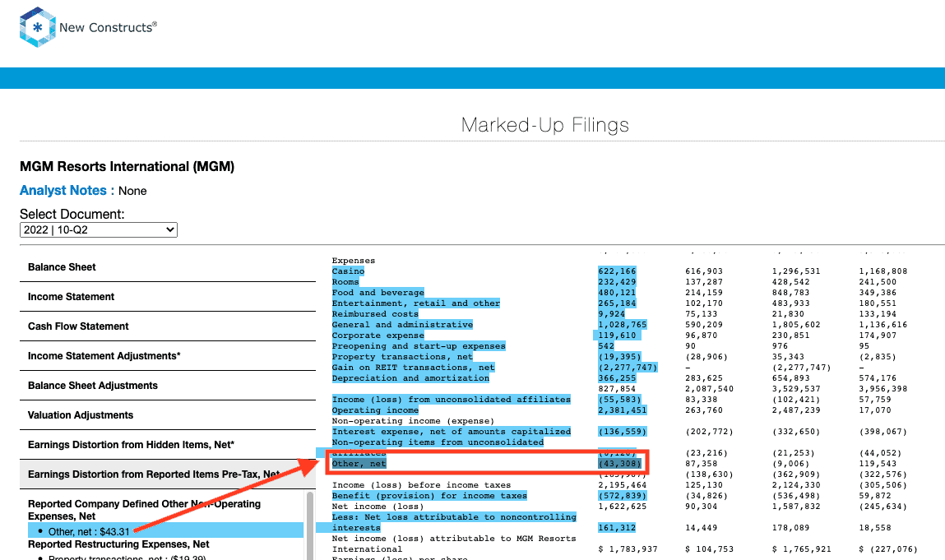The image size is (945, 560).
Task: Click the MGM Resorts International (MGM) heading
Action: [x=127, y=166]
